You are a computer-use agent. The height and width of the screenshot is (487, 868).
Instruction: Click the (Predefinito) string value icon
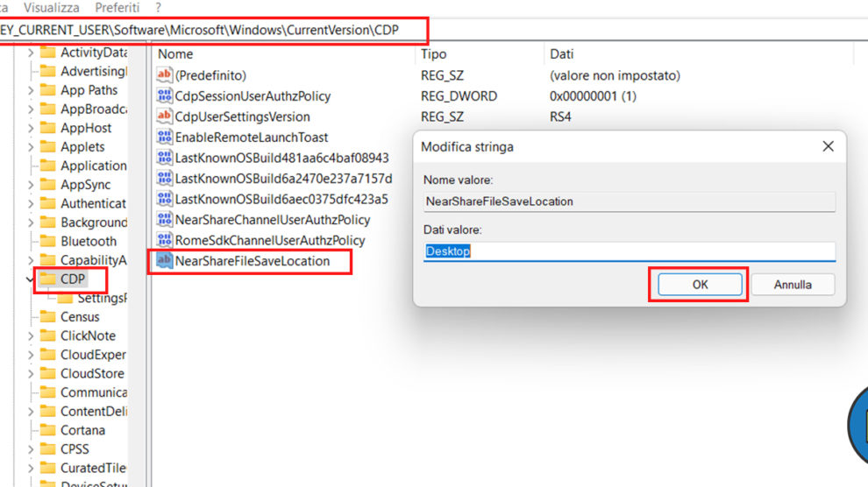(x=165, y=74)
